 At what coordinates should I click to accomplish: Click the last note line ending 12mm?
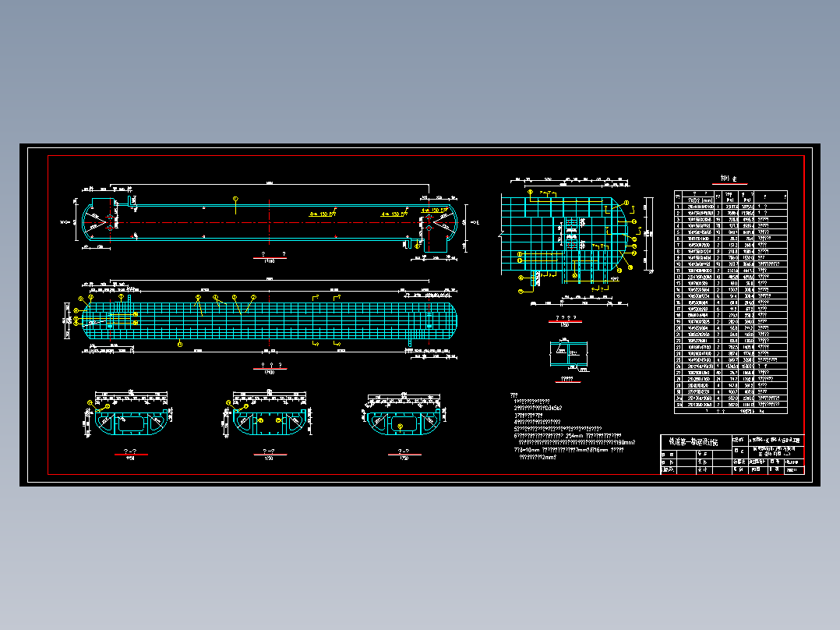point(538,458)
